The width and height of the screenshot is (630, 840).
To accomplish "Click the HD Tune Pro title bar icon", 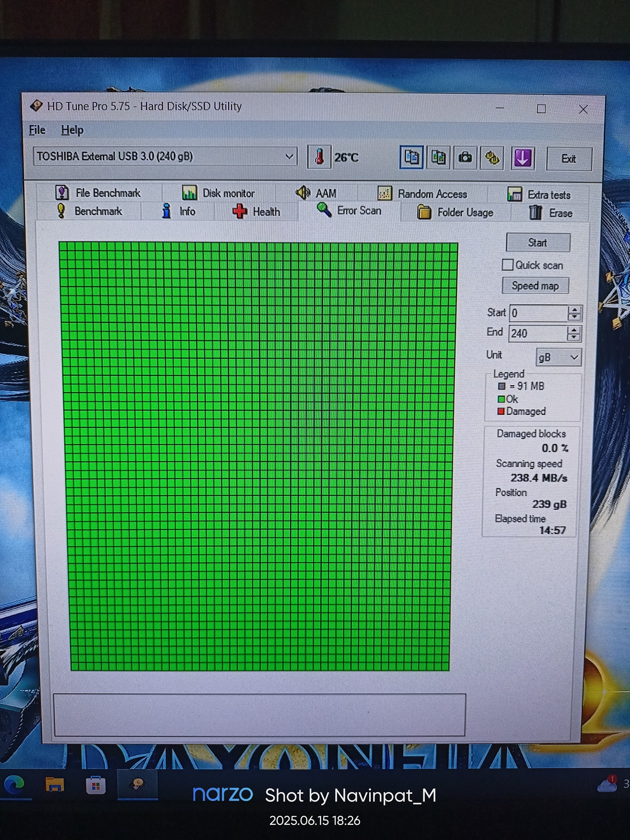I will coord(36,106).
